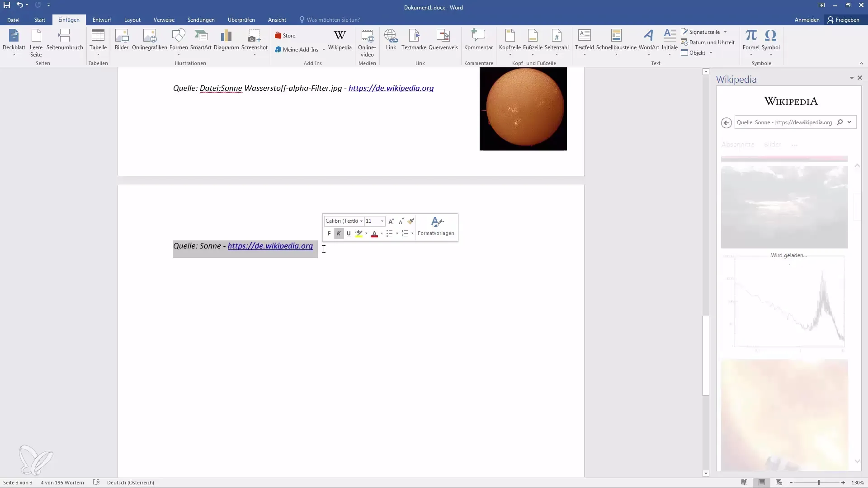The width and height of the screenshot is (868, 488).
Task: Expand the Signaturzeile dropdown arrow
Action: click(725, 32)
